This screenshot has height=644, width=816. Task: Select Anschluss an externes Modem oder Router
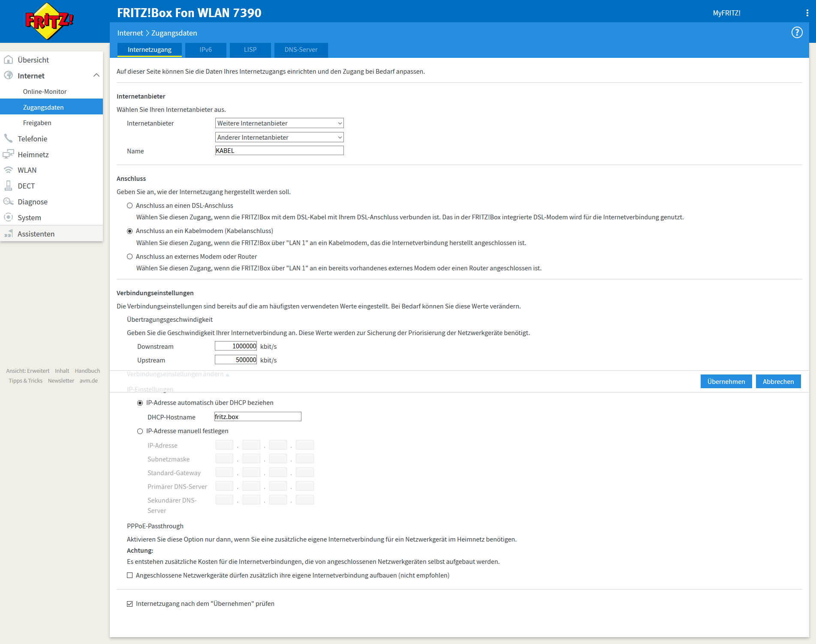pyautogui.click(x=129, y=257)
